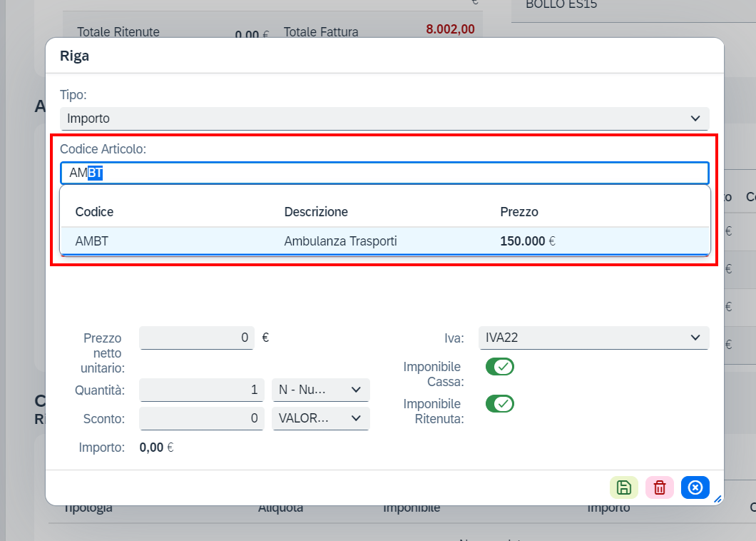This screenshot has width=756, height=541.
Task: Delete the row with red trash icon
Action: [660, 487]
